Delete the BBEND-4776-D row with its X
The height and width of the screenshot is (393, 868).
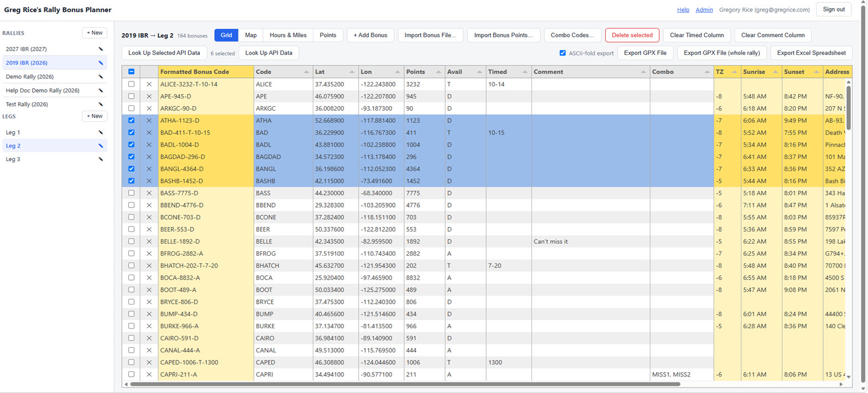[x=149, y=205]
